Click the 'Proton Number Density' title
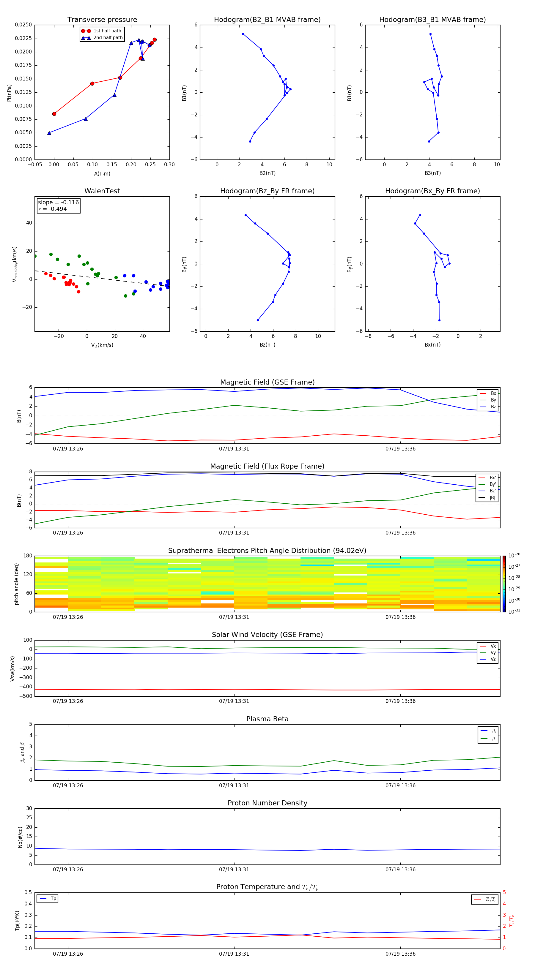 pos(267,803)
